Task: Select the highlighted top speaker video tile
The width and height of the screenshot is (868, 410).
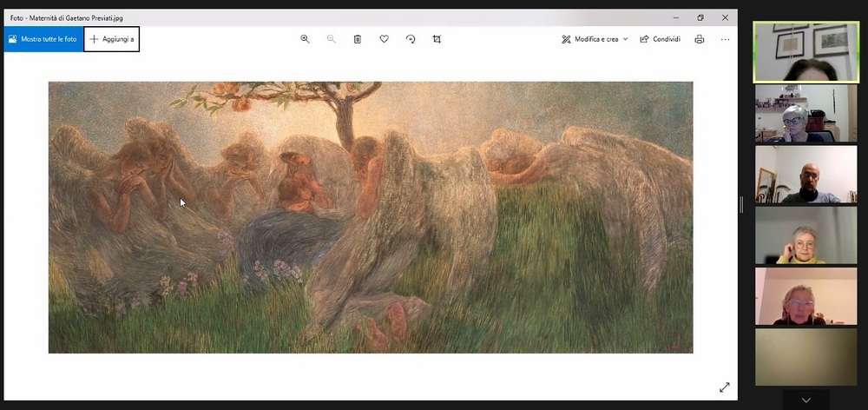Action: 806,52
